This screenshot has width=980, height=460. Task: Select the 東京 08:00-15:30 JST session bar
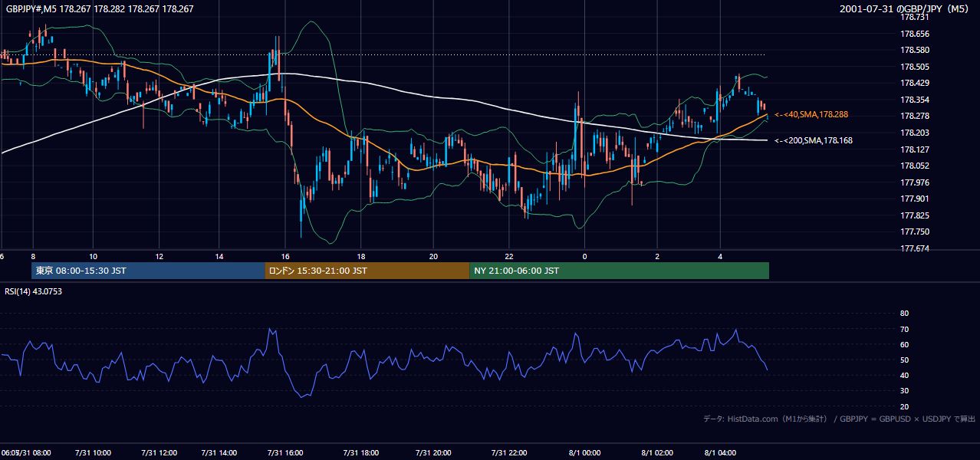148,271
